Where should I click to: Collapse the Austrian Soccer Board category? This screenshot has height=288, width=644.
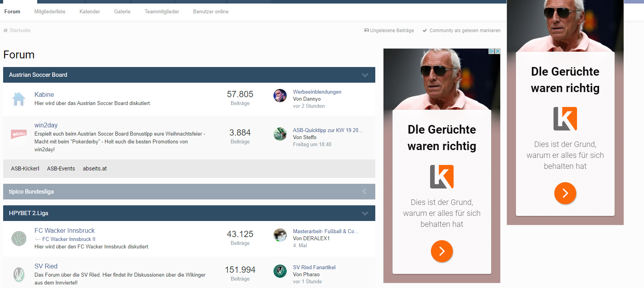[365, 75]
